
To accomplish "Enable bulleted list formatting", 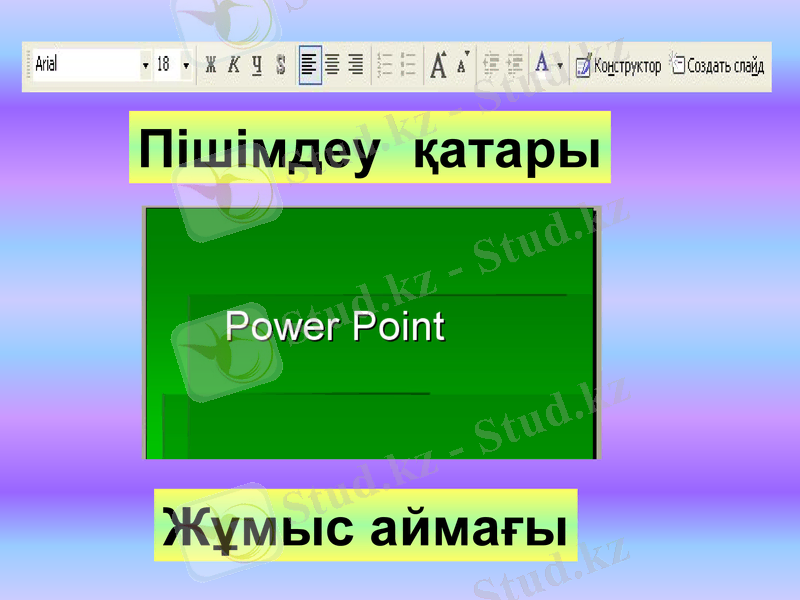I will point(405,62).
